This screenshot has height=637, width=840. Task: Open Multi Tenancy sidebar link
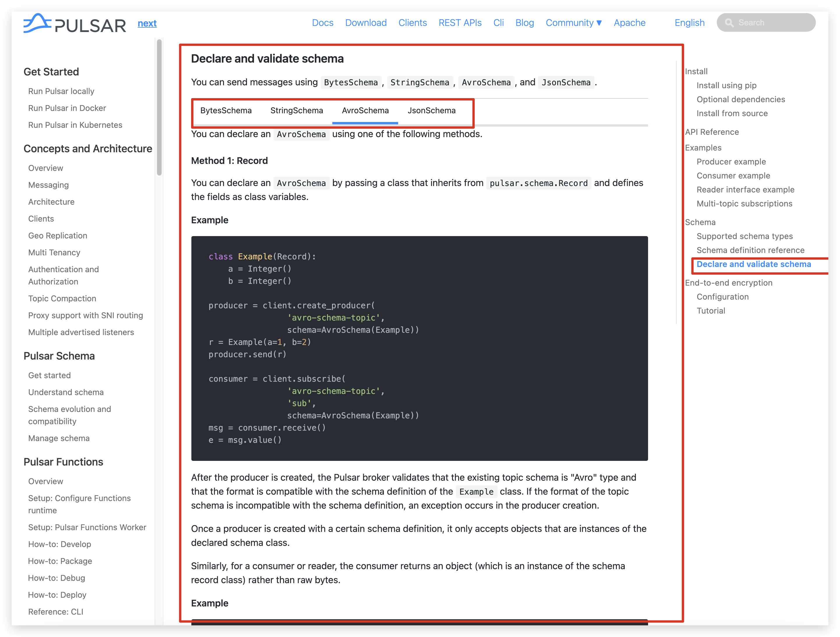(54, 252)
